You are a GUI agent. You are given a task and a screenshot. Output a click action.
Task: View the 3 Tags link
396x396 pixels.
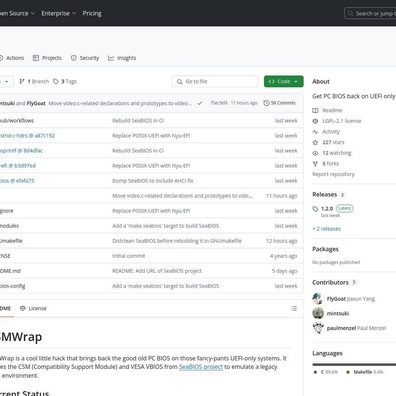[x=65, y=81]
